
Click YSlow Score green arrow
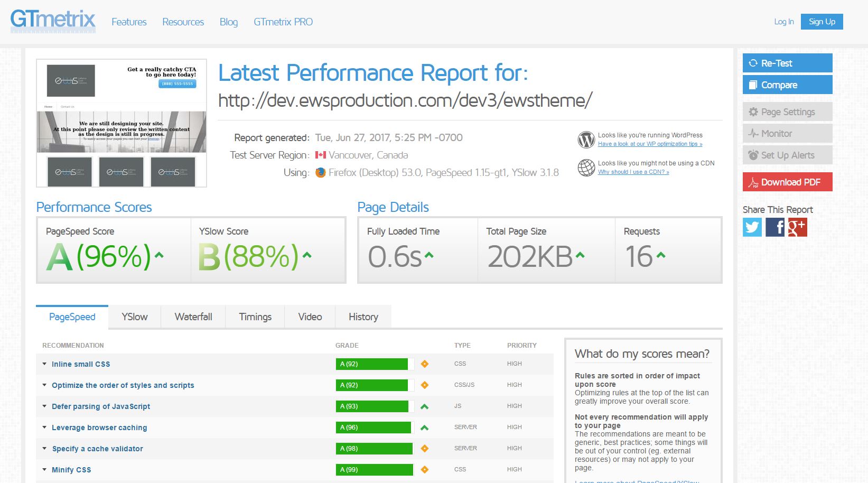(x=307, y=255)
